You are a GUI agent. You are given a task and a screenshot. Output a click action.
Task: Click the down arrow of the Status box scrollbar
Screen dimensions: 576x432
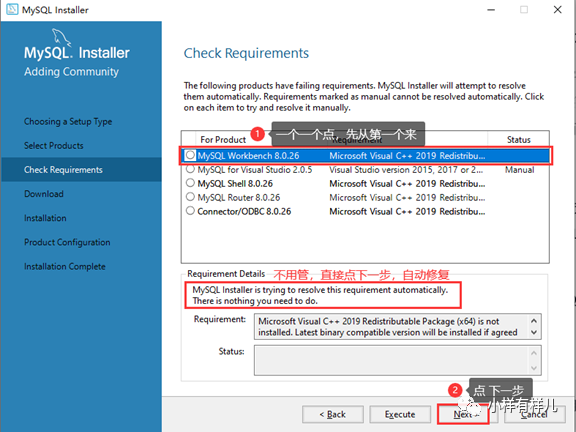tap(534, 368)
